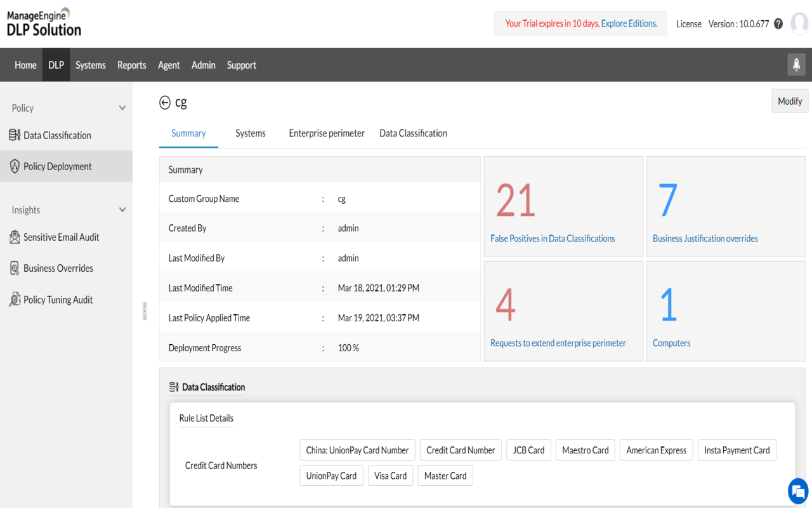Switch to the Data Classification tab

[x=413, y=133]
